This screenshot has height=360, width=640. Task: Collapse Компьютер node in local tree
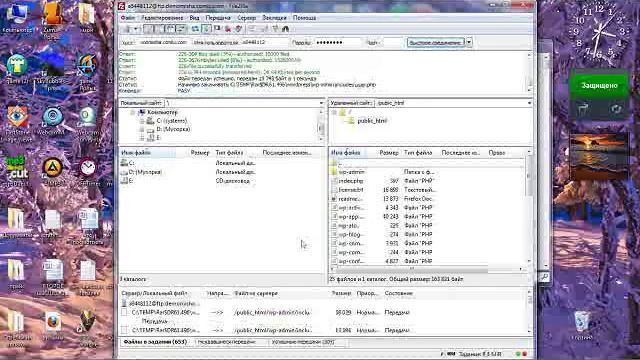pyautogui.click(x=133, y=112)
